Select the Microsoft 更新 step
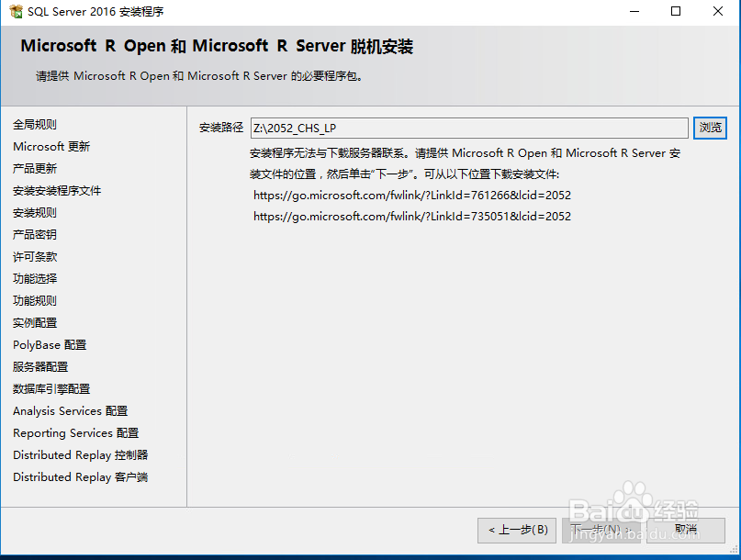The height and width of the screenshot is (560, 741). [x=51, y=147]
